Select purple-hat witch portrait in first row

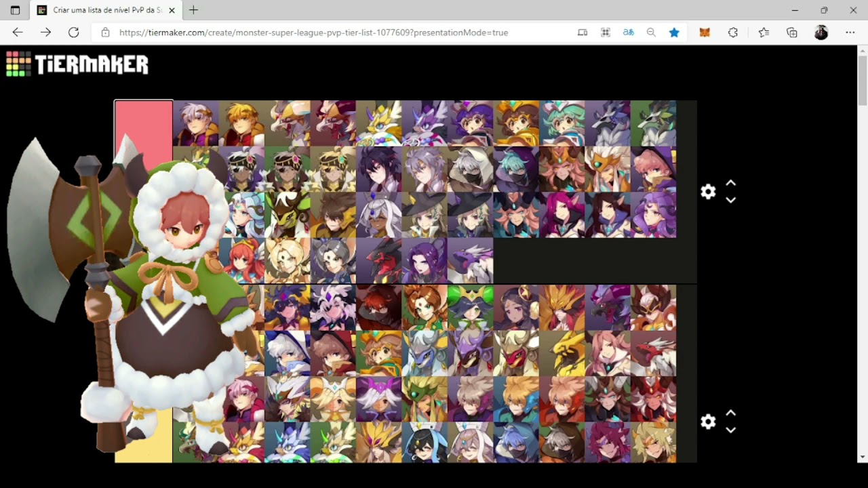471,123
